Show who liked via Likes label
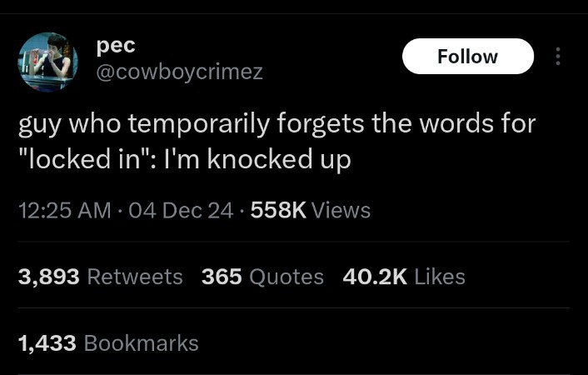Screen dimensions: 588x375 point(440,277)
